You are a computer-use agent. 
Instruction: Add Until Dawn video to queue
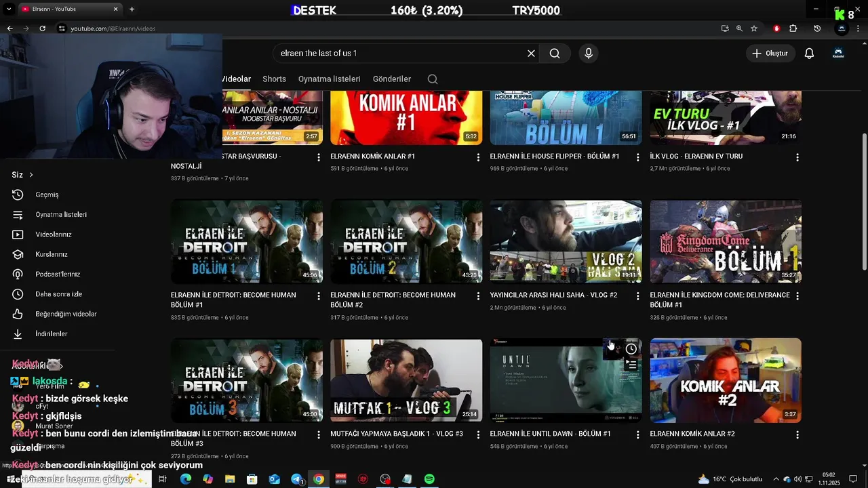631,365
